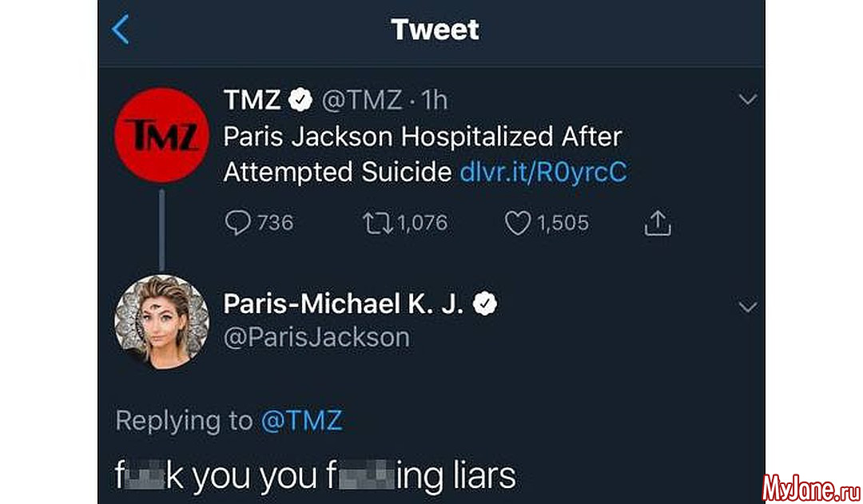This screenshot has width=863, height=504.
Task: Open Paris Jackson's profile photo
Action: click(162, 321)
